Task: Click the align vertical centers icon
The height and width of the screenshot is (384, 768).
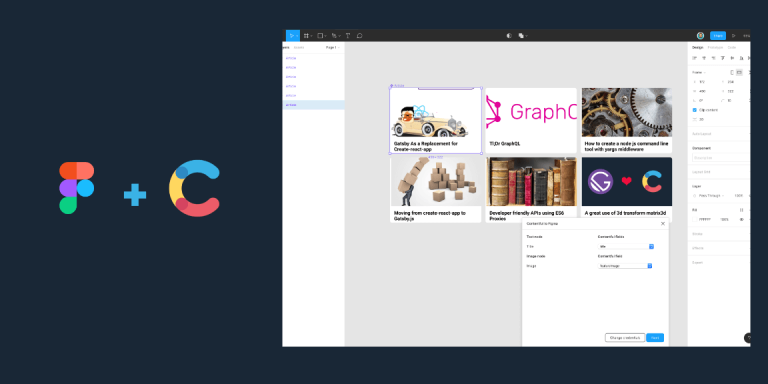Action: [732, 58]
